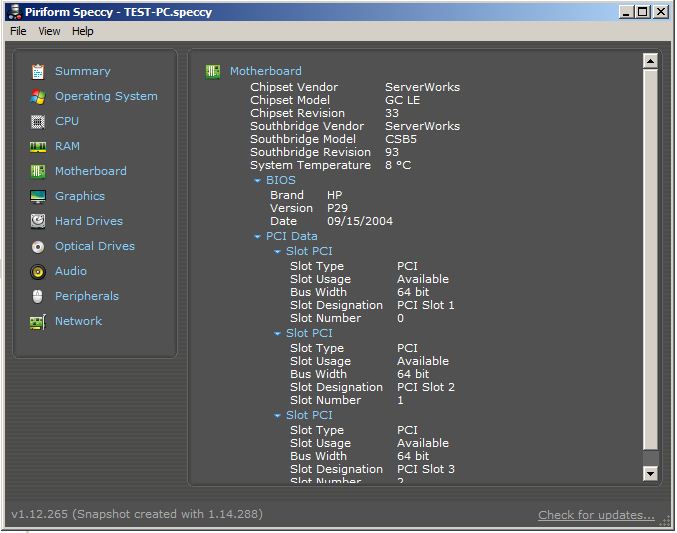Click the Motherboard icon in sidebar
The image size is (677, 533).
coord(38,171)
